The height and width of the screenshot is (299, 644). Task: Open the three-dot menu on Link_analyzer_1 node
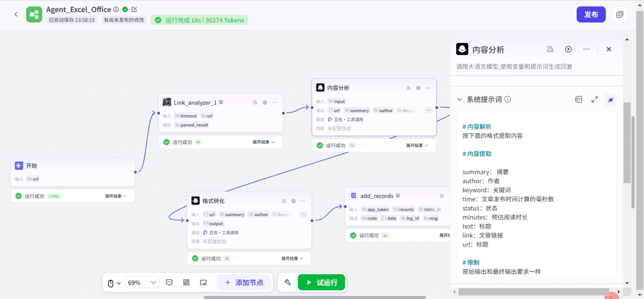point(275,102)
